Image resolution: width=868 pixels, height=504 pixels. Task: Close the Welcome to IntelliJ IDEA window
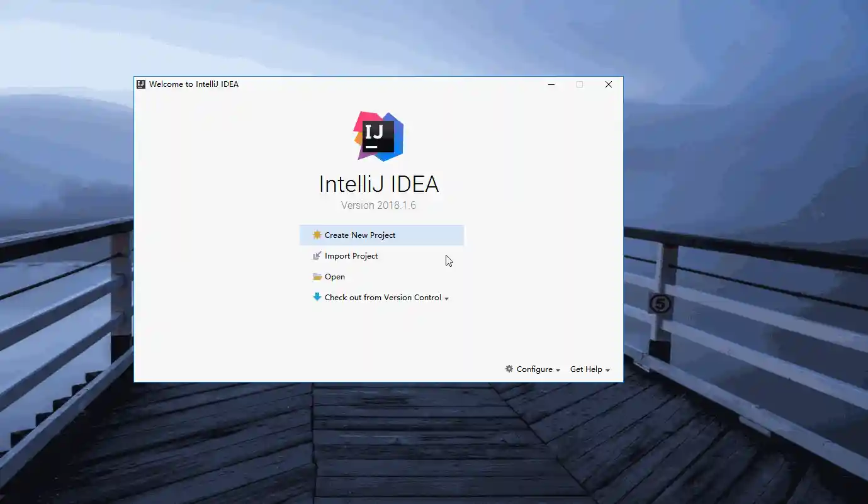point(608,84)
